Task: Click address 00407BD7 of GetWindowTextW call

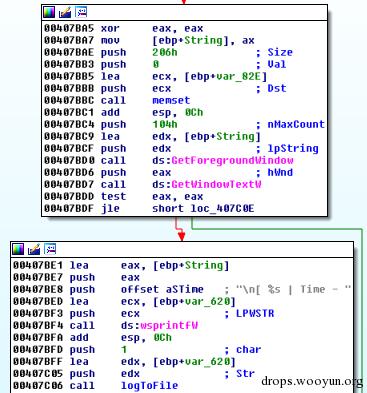Action: point(69,184)
